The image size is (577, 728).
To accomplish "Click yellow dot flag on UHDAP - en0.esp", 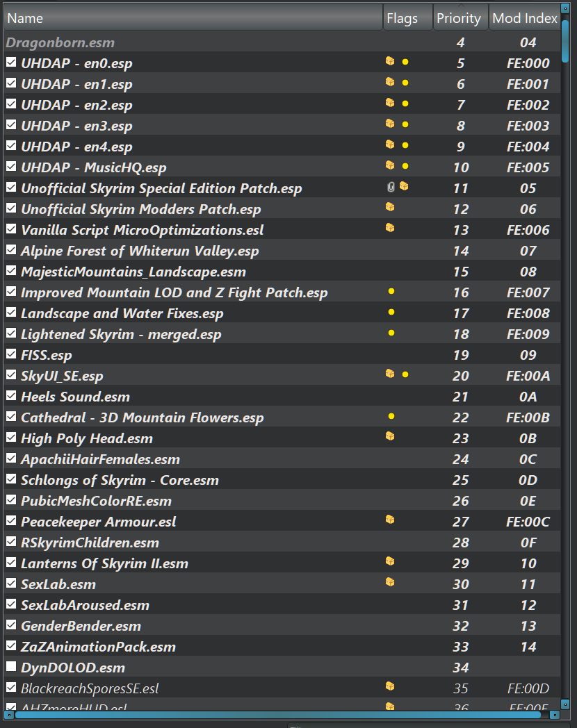I will click(405, 62).
